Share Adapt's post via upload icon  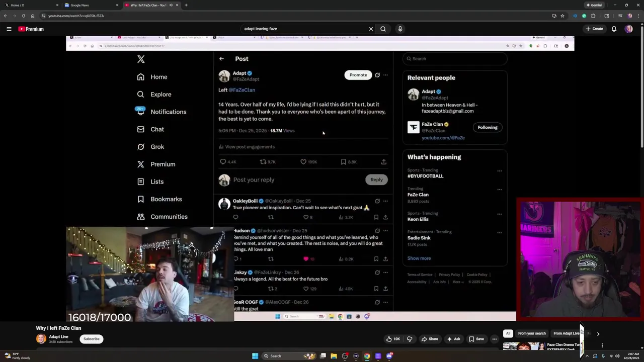pyautogui.click(x=383, y=162)
